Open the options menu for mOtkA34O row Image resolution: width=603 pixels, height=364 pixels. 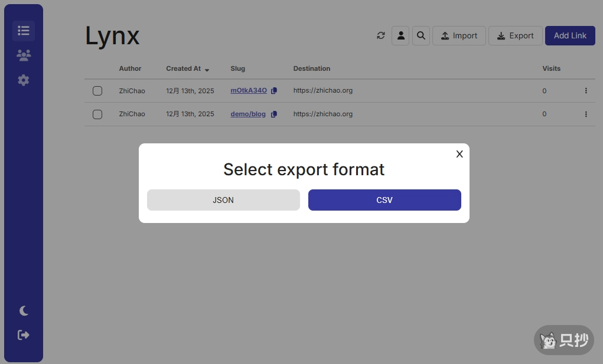tap(586, 91)
